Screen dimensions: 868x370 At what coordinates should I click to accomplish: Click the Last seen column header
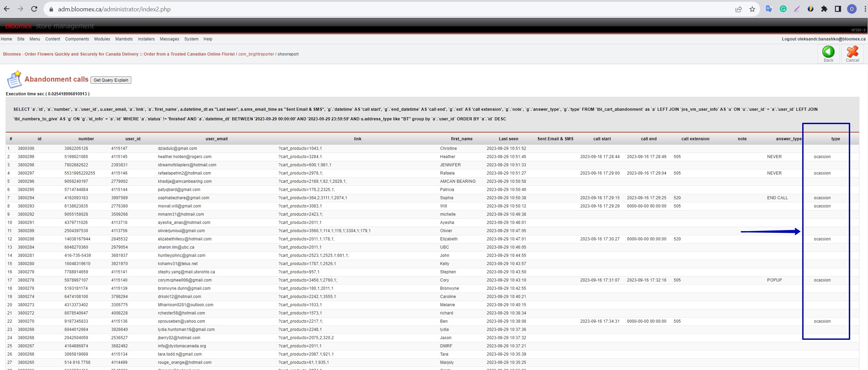tap(508, 139)
